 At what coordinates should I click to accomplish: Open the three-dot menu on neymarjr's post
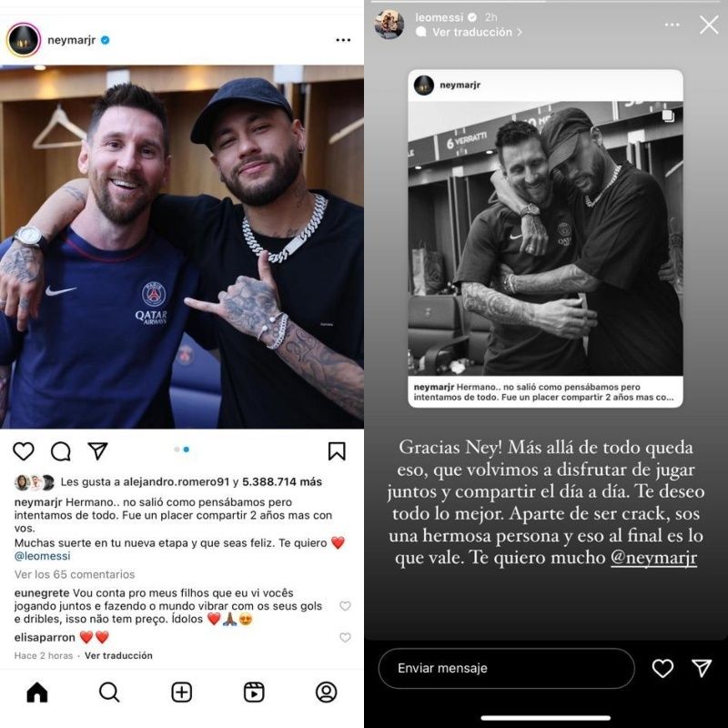click(343, 40)
